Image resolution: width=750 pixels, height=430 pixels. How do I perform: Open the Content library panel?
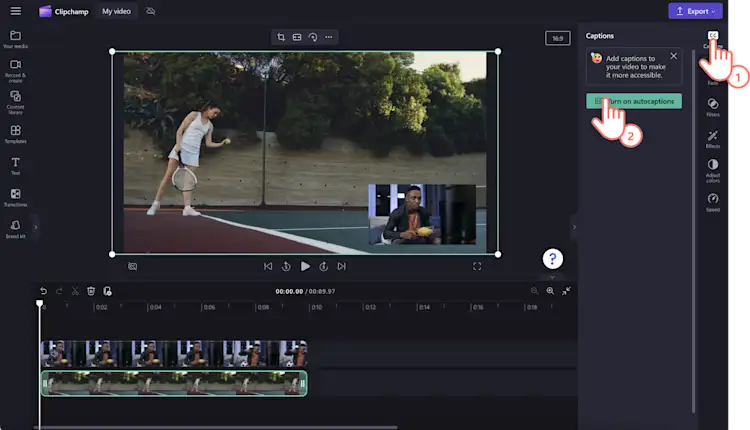15,100
